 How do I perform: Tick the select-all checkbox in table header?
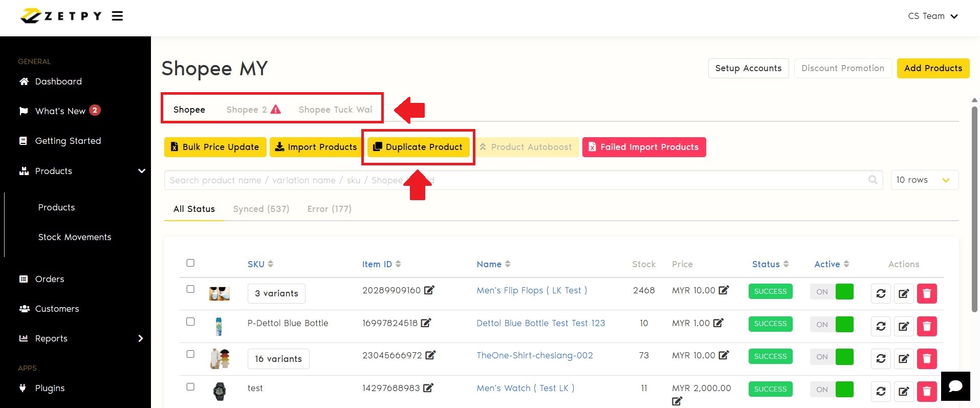tap(190, 263)
